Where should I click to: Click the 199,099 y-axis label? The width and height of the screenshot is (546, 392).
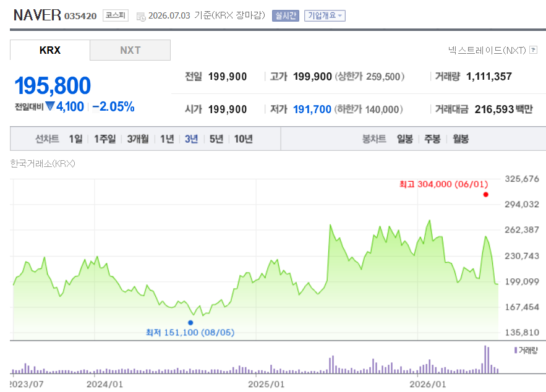522,282
